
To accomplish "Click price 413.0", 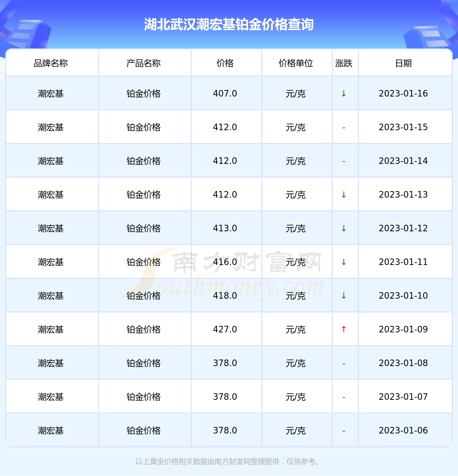I will (225, 228).
